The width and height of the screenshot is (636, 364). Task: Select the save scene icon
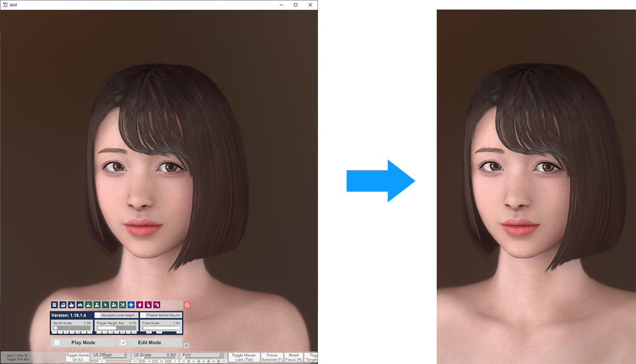(x=63, y=305)
